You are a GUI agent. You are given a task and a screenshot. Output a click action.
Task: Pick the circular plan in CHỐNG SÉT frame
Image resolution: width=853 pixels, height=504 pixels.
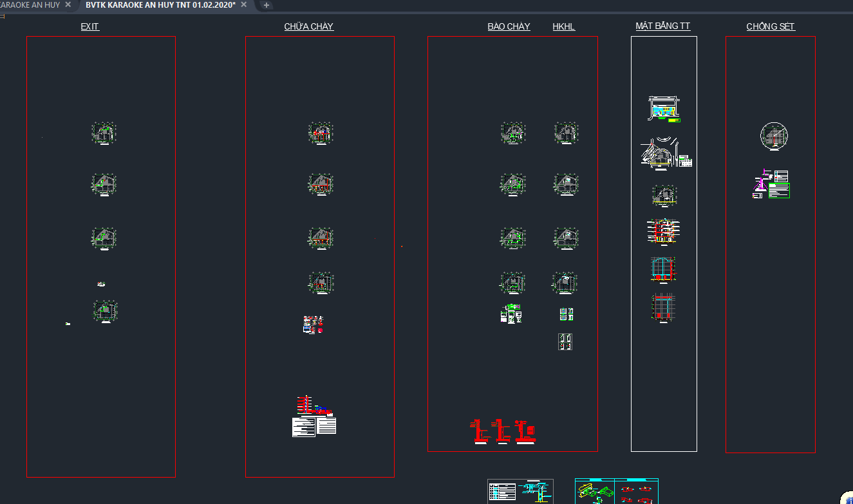[x=774, y=136]
